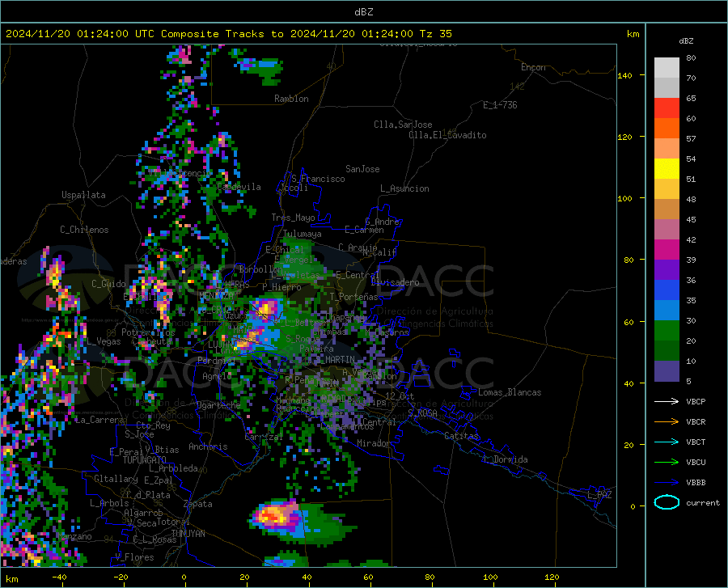Click the Composite Tracks timestamp header text
The height and width of the screenshot is (588, 728).
click(x=228, y=33)
